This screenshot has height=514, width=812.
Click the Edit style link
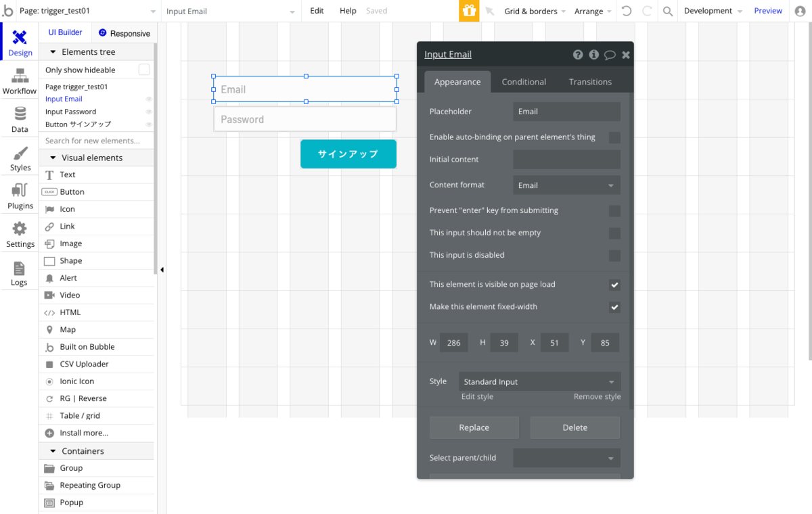477,397
